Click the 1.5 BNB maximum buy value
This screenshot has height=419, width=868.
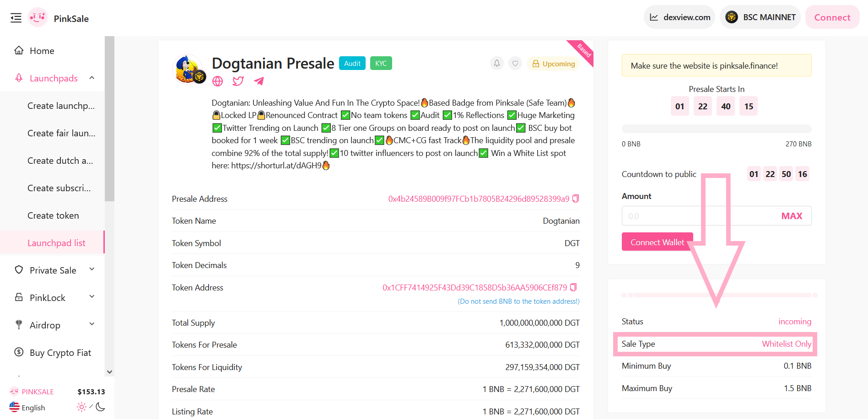pyautogui.click(x=798, y=388)
